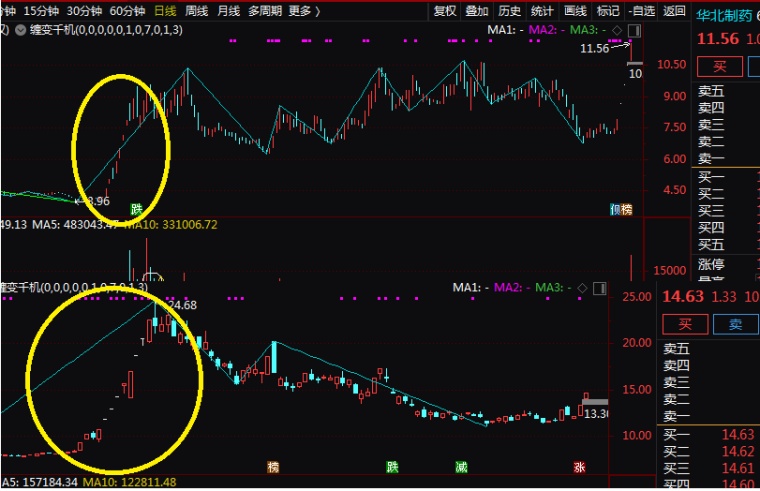
Task: Expand the 更多 periods menu
Action: coord(304,11)
